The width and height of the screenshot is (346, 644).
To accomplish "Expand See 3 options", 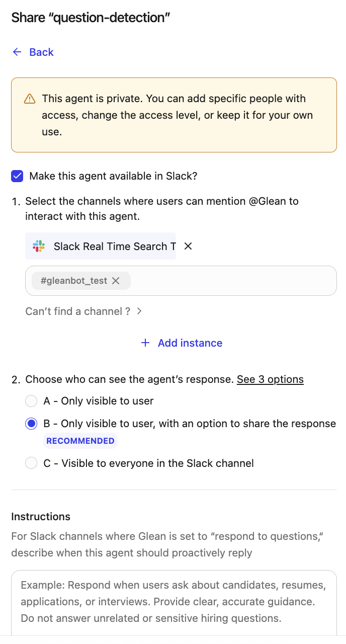I will click(270, 379).
